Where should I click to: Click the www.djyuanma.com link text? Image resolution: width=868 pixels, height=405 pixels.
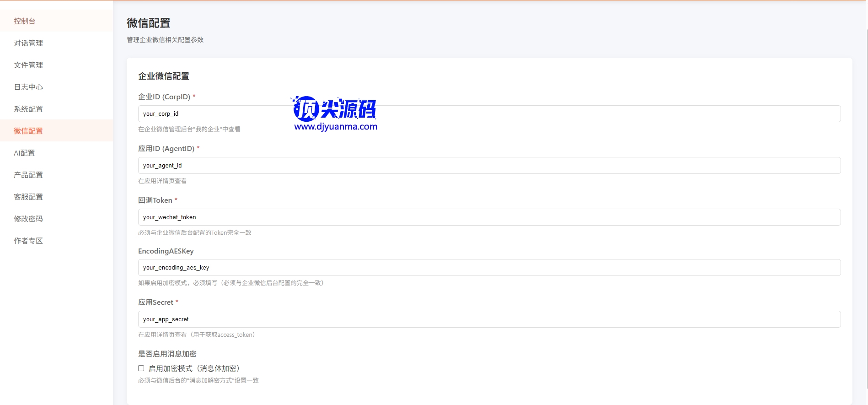(x=336, y=127)
